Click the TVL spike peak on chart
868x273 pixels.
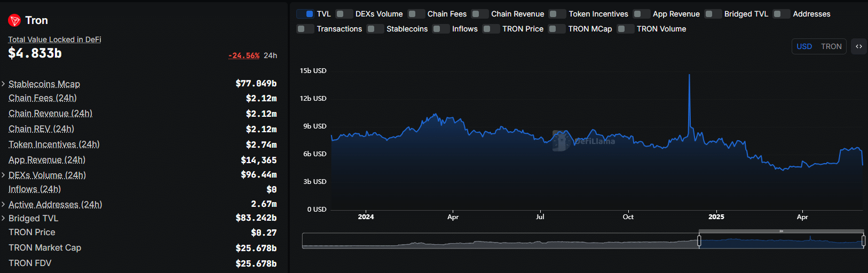(x=689, y=75)
